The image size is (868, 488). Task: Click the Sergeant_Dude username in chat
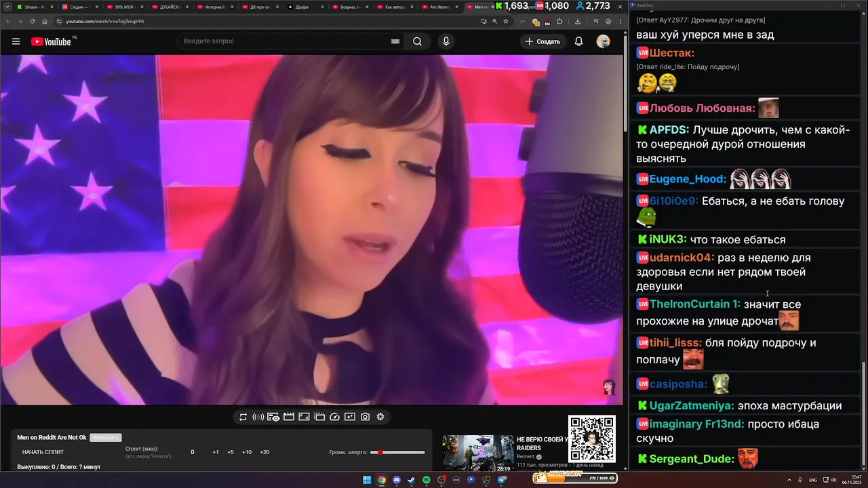[692, 459]
